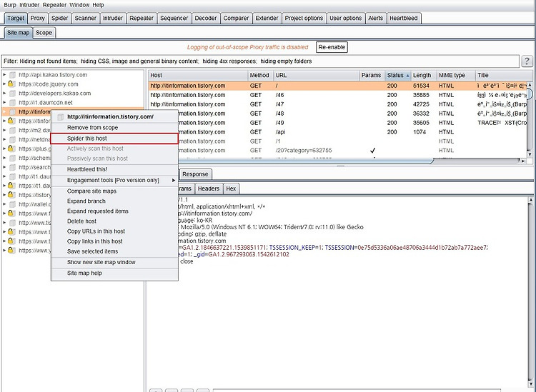Image resolution: width=536 pixels, height=392 pixels.
Task: Choose Show new site map window
Action: click(114, 262)
